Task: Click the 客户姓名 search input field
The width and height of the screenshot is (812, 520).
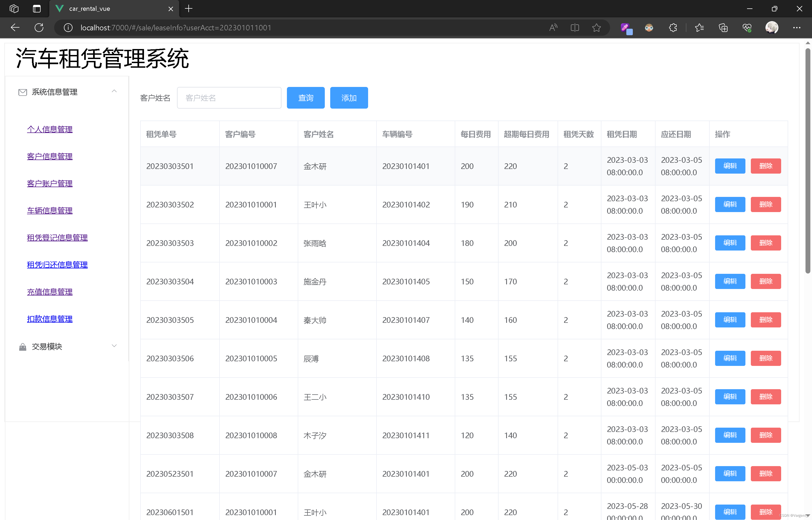Action: [229, 98]
